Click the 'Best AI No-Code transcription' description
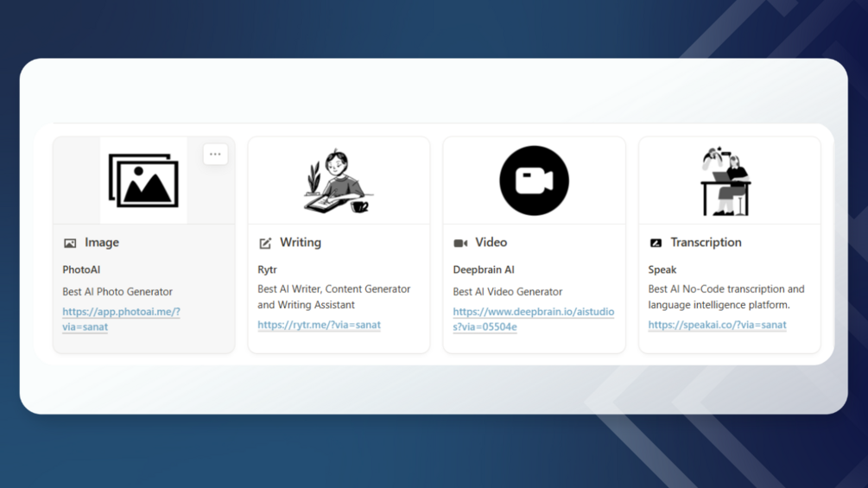This screenshot has height=488, width=868. point(726,296)
